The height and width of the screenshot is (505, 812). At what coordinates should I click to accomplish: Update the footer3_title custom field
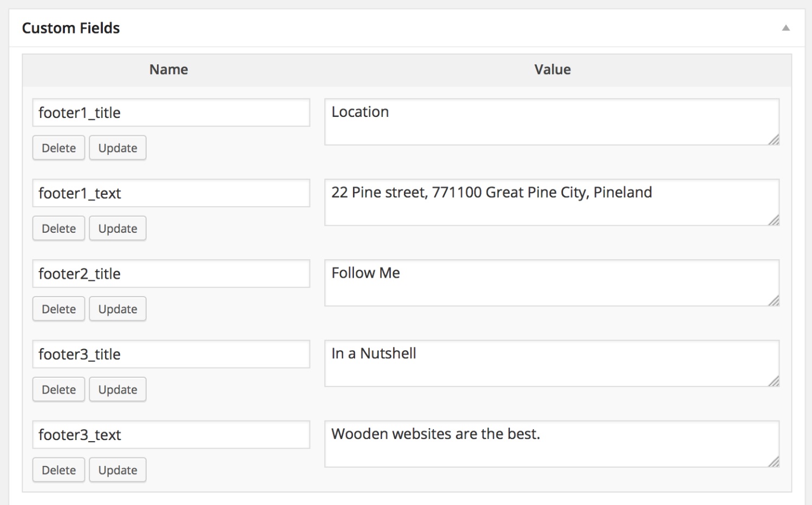pyautogui.click(x=117, y=390)
